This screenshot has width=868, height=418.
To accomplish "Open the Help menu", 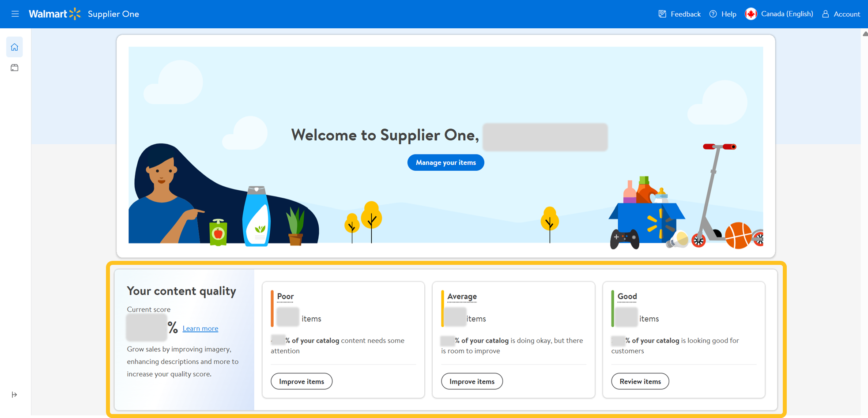I will (x=723, y=14).
